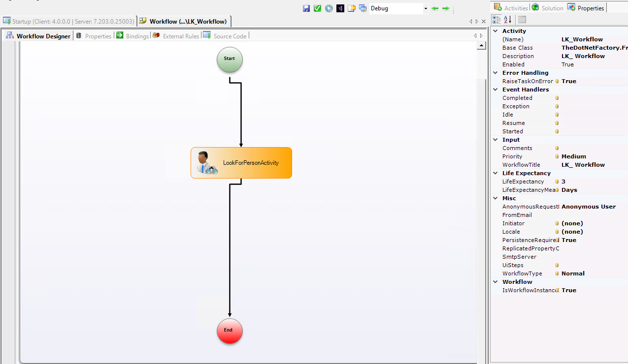628x364 pixels.
Task: Click the Save floppy disk icon
Action: (x=306, y=8)
